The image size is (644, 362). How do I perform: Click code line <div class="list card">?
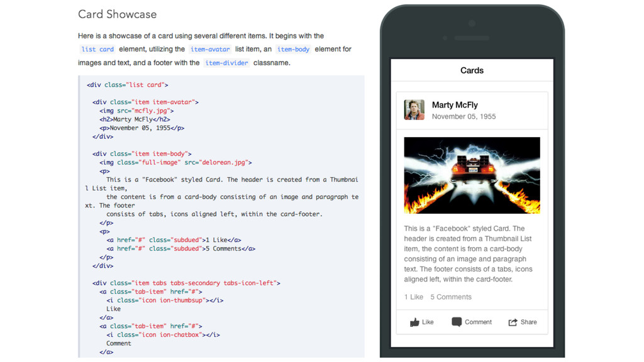(x=127, y=85)
